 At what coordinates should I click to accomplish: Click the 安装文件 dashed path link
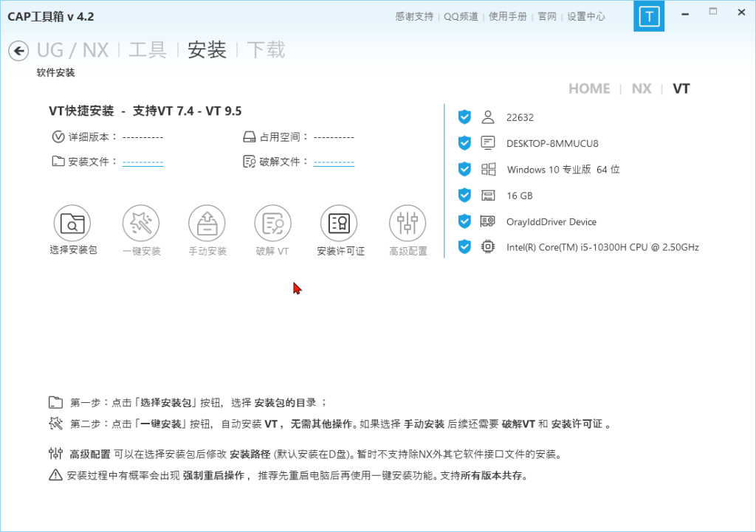click(142, 162)
